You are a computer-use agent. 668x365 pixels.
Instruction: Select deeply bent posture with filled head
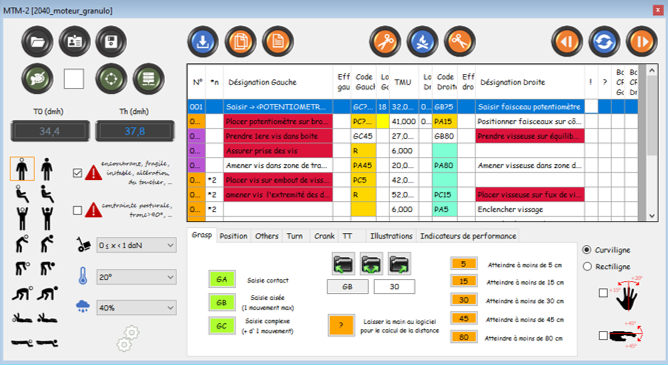click(47, 268)
